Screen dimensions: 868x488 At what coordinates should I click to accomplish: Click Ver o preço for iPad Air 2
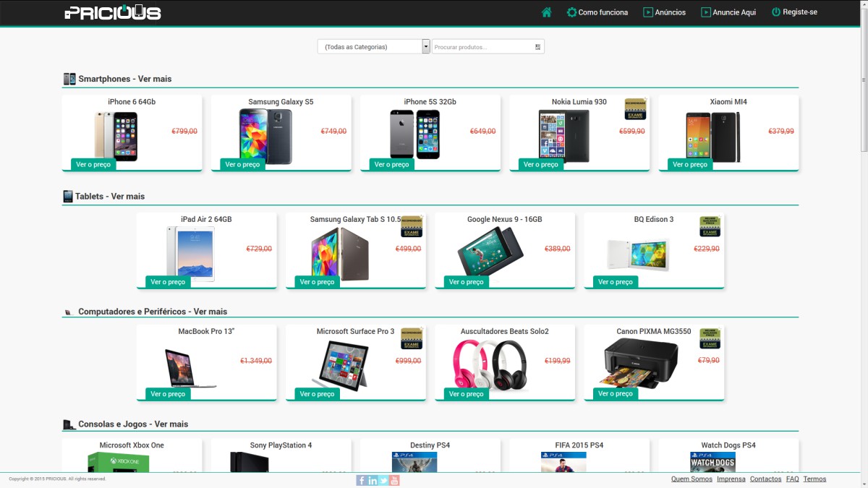[x=168, y=282]
